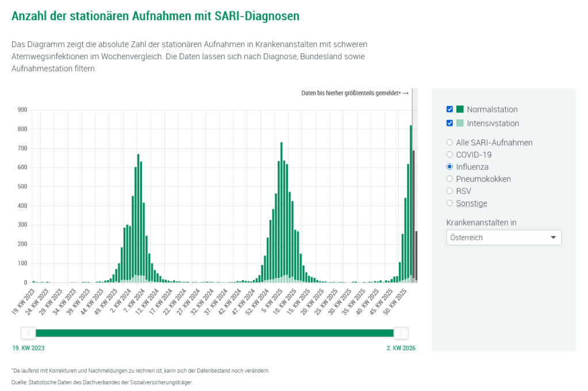Click the right range slider handle
The height and width of the screenshot is (391, 588).
tap(401, 333)
